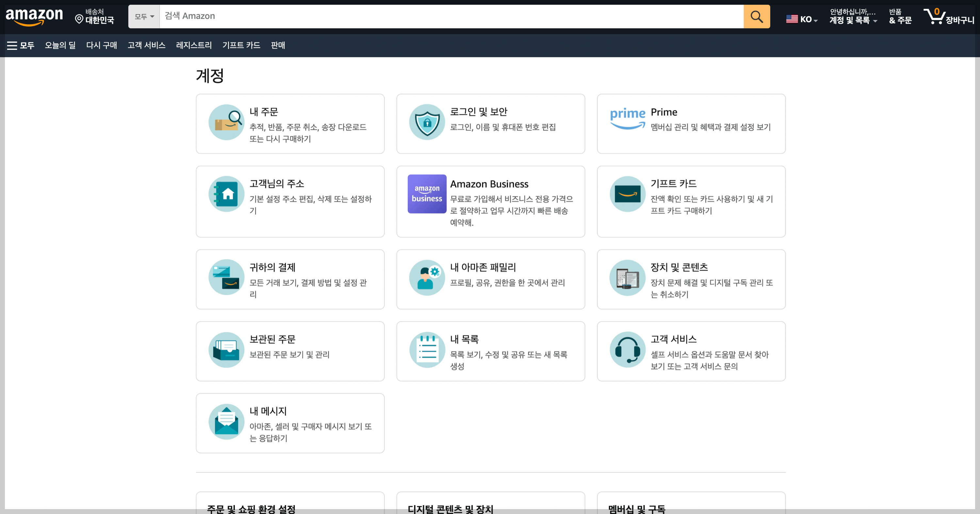Click the 로그인 및 보안 shield icon
This screenshot has width=980, height=514.
[427, 122]
